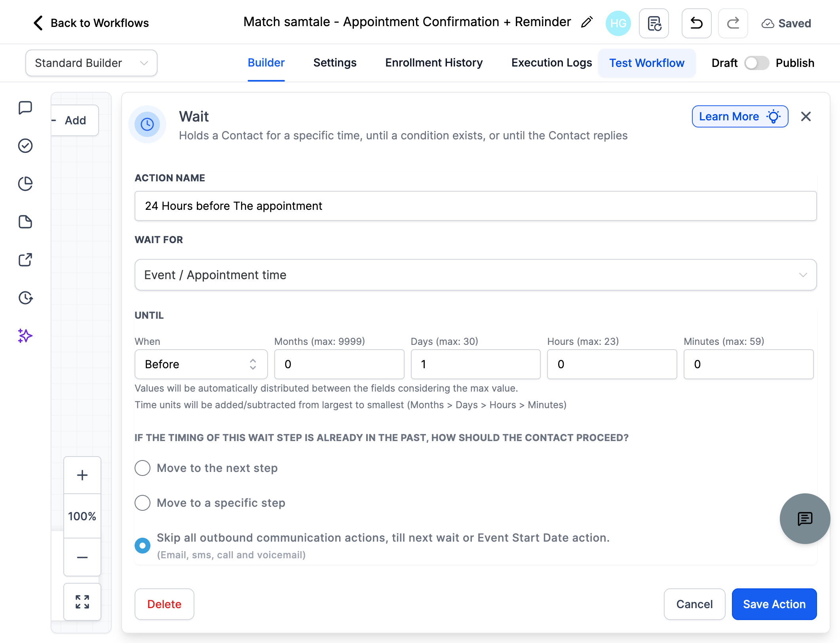The image size is (840, 643).
Task: Open the workflow notes check icon
Action: 654,23
